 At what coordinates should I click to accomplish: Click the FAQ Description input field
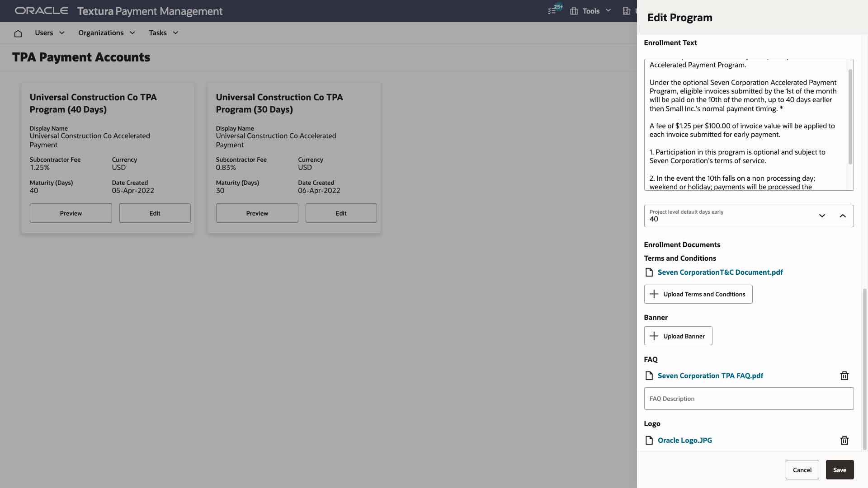748,399
